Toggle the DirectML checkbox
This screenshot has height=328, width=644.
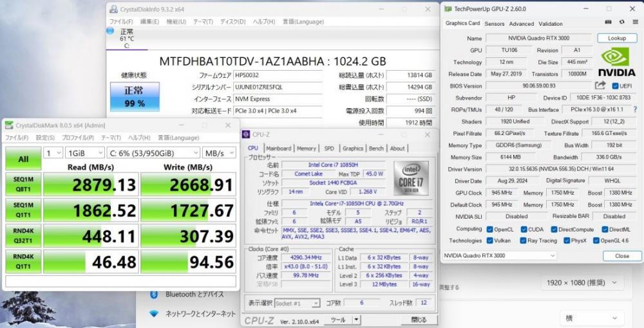click(605, 229)
